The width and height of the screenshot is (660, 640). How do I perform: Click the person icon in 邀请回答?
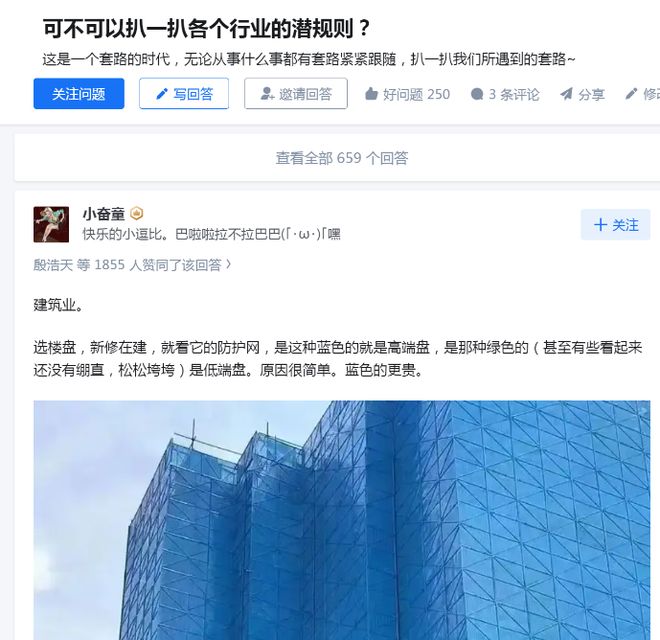point(267,93)
